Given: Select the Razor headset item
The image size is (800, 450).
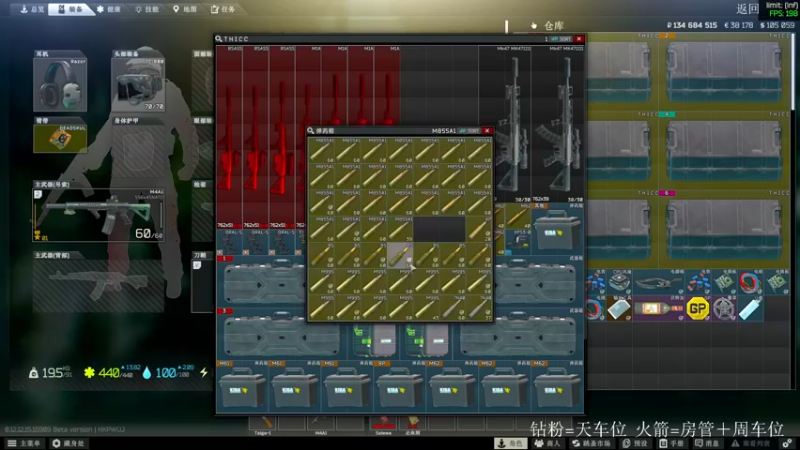Looking at the screenshot, I should pos(60,85).
